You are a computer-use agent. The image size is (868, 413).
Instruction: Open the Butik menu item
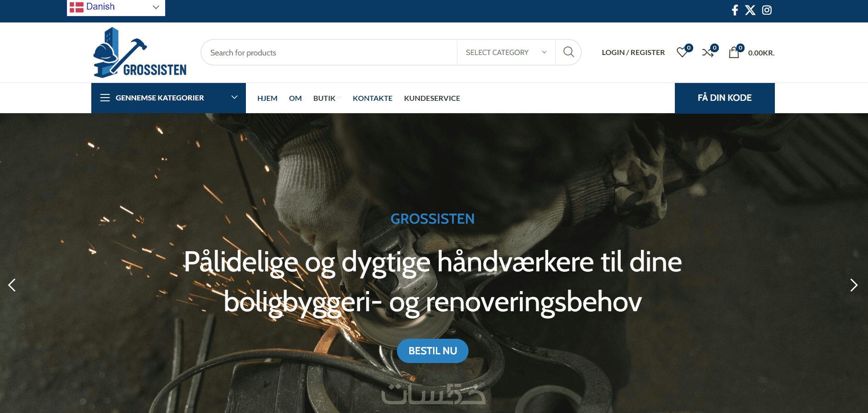(324, 98)
